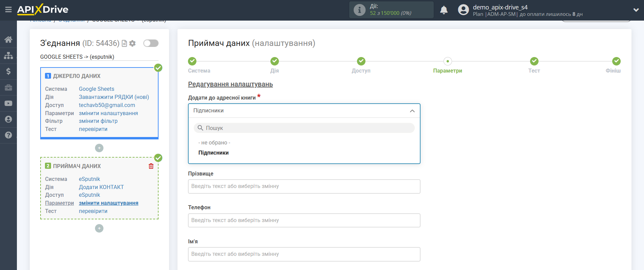
Task: Click the connection notes document icon
Action: click(124, 44)
